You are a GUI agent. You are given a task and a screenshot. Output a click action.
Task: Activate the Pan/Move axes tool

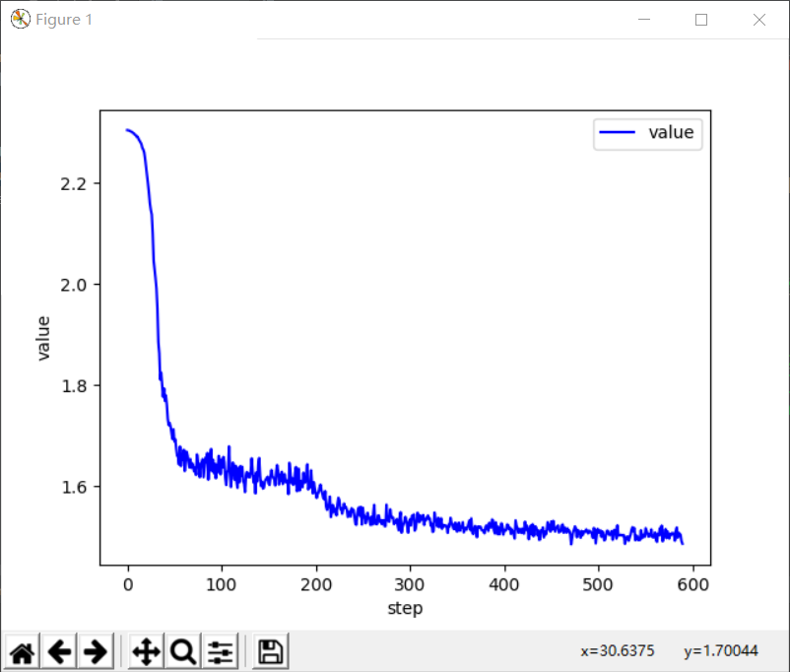tap(146, 651)
